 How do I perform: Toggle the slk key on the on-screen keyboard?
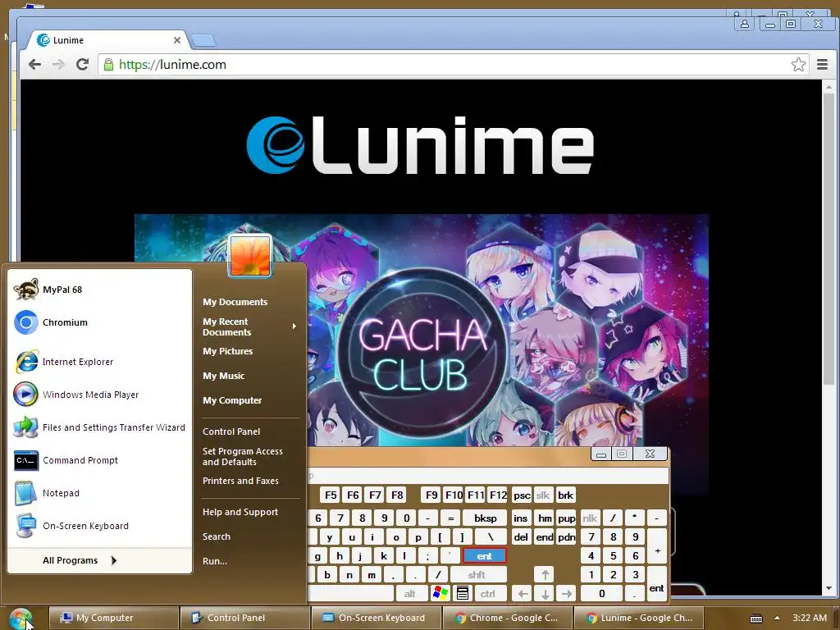(543, 495)
